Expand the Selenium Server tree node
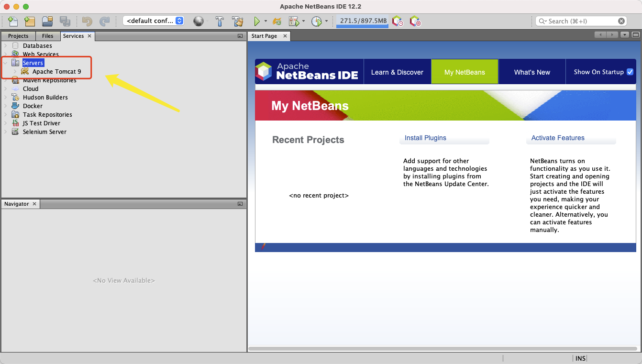Image resolution: width=642 pixels, height=364 pixels. click(5, 132)
